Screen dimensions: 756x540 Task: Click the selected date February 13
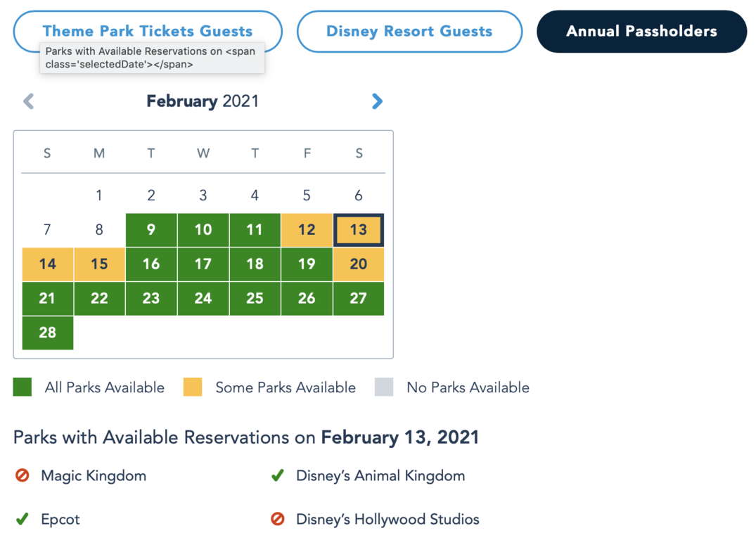pyautogui.click(x=359, y=230)
